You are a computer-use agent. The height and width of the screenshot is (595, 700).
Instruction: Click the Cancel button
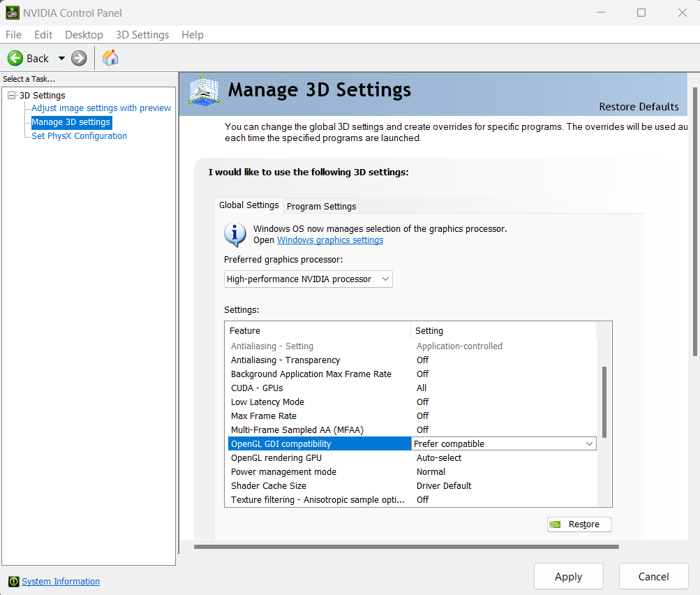[x=653, y=576]
